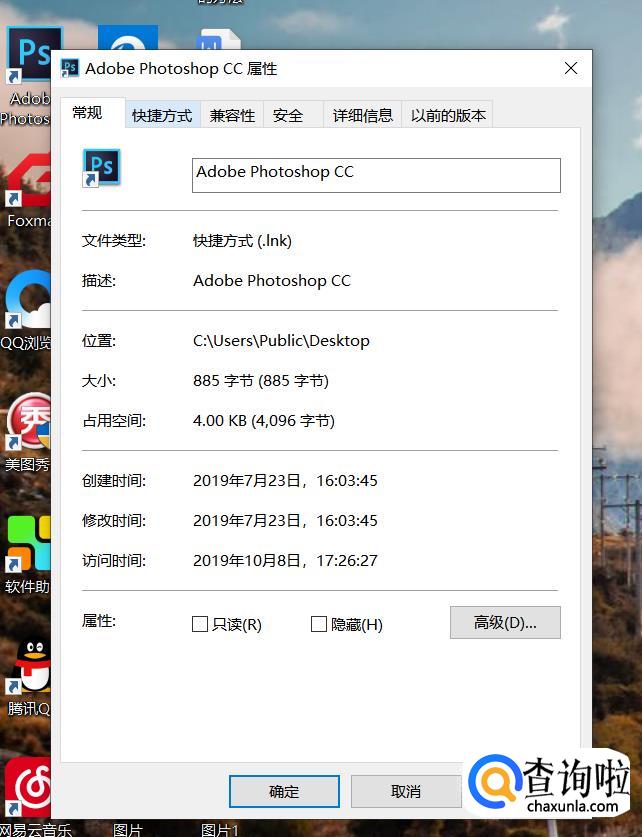Switch to the 快捷方式 tab
Image resolution: width=642 pixels, height=837 pixels.
[x=162, y=116]
